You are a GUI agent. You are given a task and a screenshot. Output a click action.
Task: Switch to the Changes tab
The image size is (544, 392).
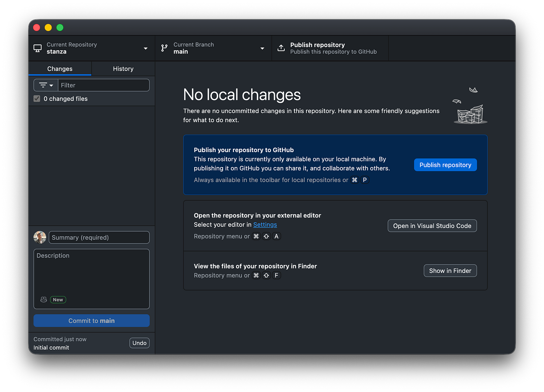pos(59,68)
